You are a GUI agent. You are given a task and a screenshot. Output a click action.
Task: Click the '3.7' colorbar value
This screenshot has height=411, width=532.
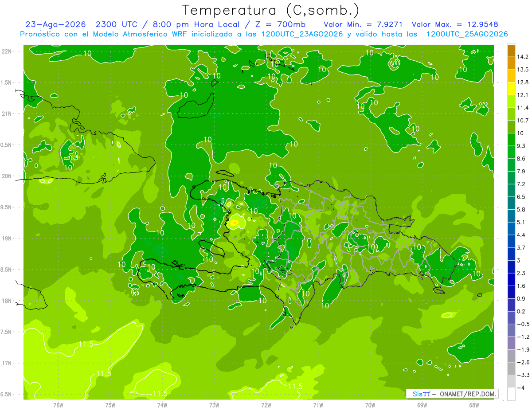(x=521, y=248)
